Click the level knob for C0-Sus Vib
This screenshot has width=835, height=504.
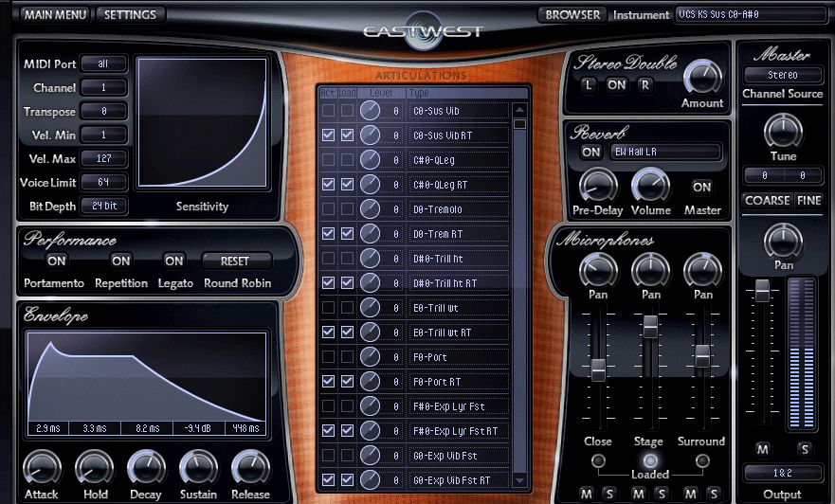click(x=370, y=111)
